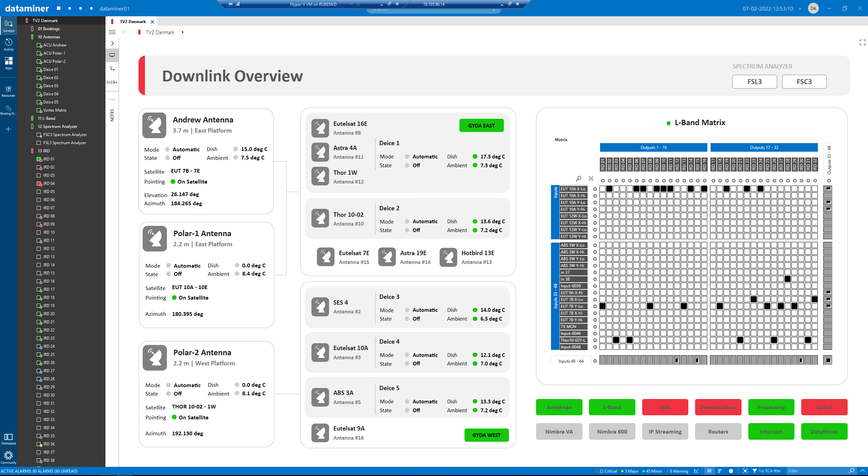Toggle crosspoint in 38 to IRD 28
Image resolution: width=868 pixels, height=476 pixels.
tap(788, 279)
